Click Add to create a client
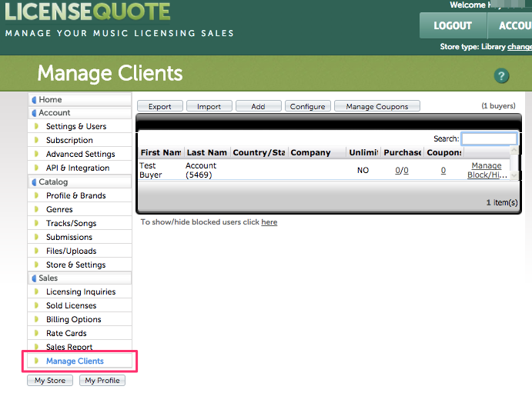The height and width of the screenshot is (393, 532). pos(258,107)
